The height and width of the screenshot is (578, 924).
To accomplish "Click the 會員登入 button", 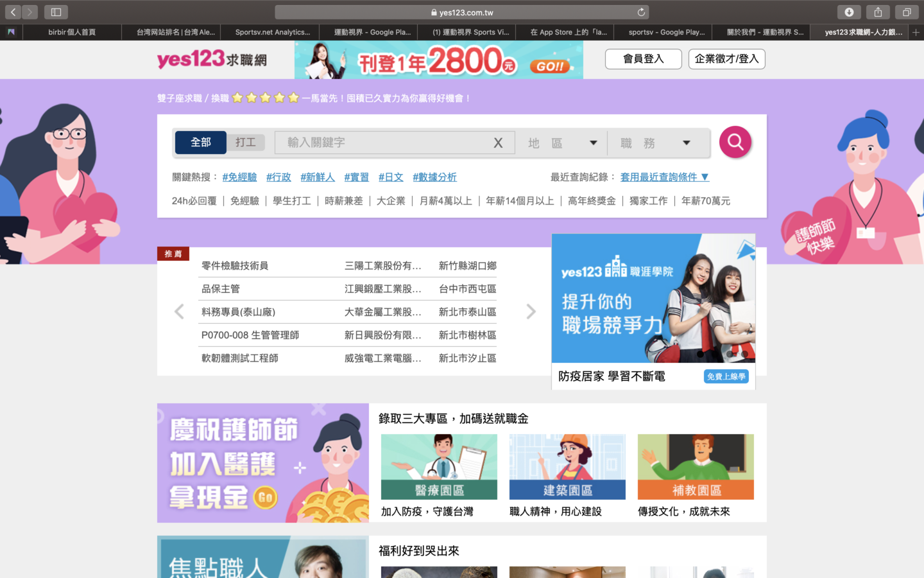I will click(644, 59).
